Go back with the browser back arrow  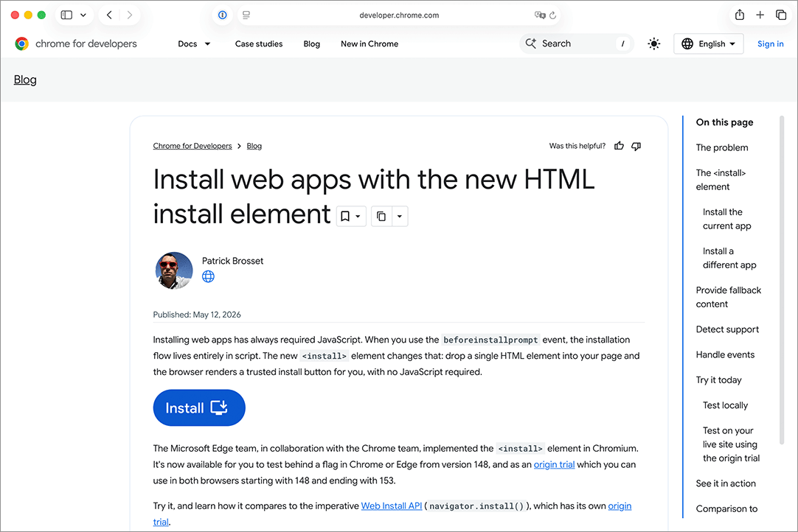[109, 15]
